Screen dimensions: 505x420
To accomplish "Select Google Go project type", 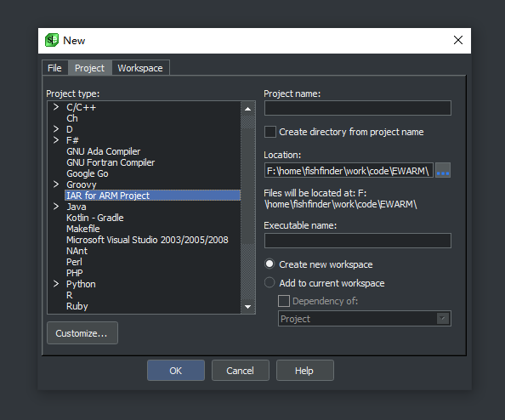I will tap(88, 173).
